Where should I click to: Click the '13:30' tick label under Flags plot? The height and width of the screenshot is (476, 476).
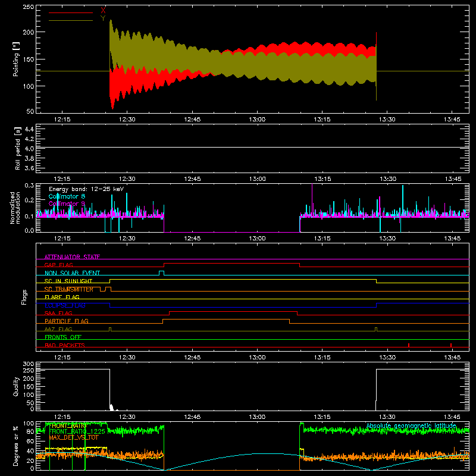(x=387, y=358)
